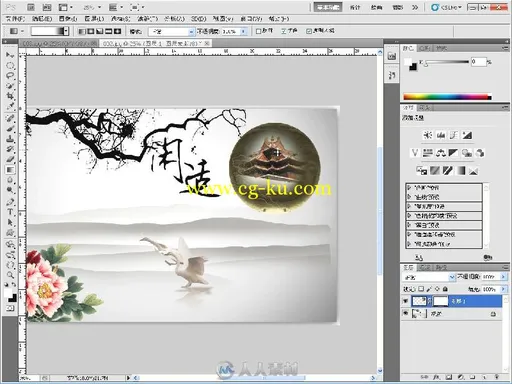Screen dimensions: 512x384
Task: Add a Threshold adjustment
Action: [447, 171]
